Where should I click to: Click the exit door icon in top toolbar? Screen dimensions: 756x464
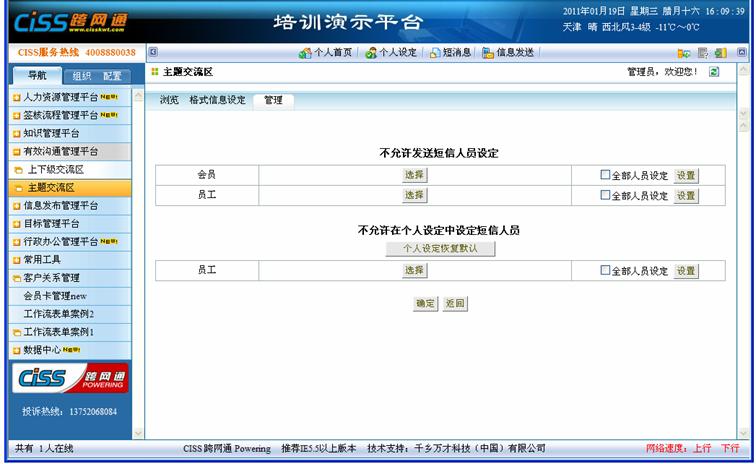[721, 53]
